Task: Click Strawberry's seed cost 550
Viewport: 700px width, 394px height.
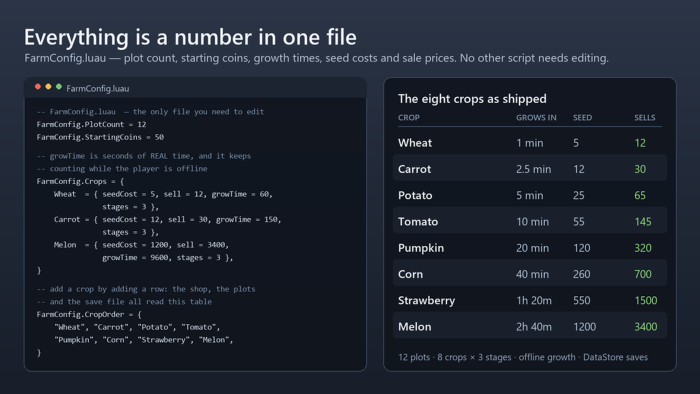Action: [582, 301]
